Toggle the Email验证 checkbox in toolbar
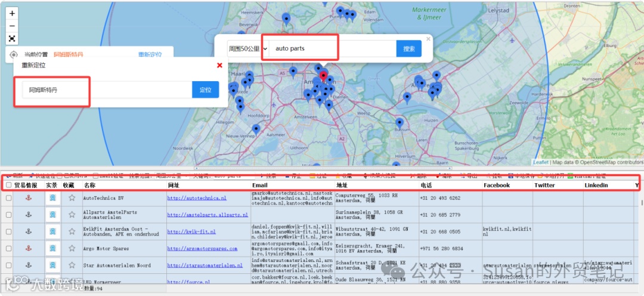 tap(95, 176)
